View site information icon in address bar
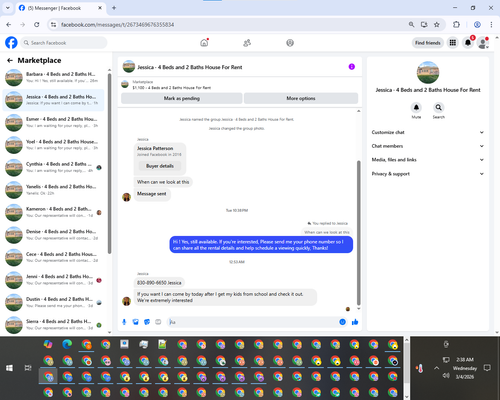The height and width of the screenshot is (400, 500). 53,24
